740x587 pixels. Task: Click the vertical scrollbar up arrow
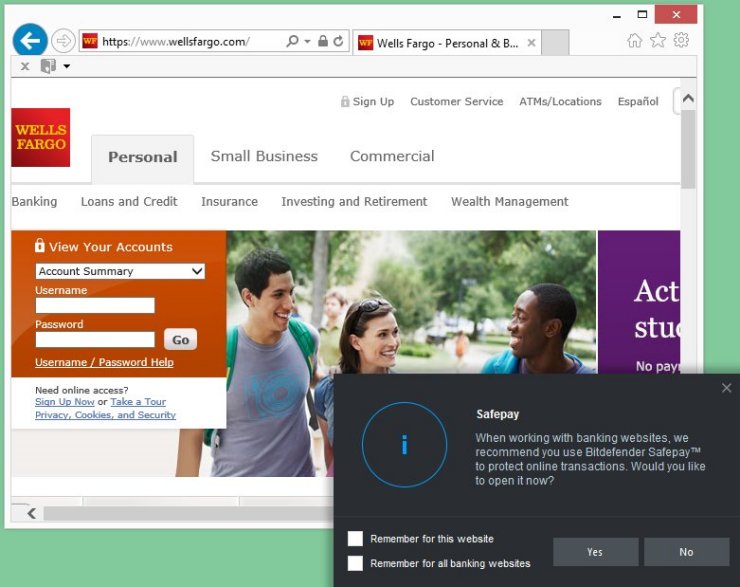click(x=688, y=99)
